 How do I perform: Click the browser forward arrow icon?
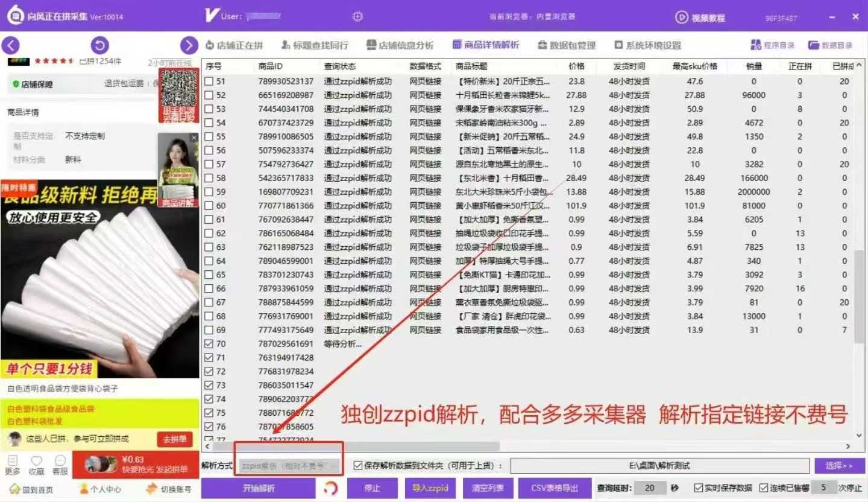[189, 45]
